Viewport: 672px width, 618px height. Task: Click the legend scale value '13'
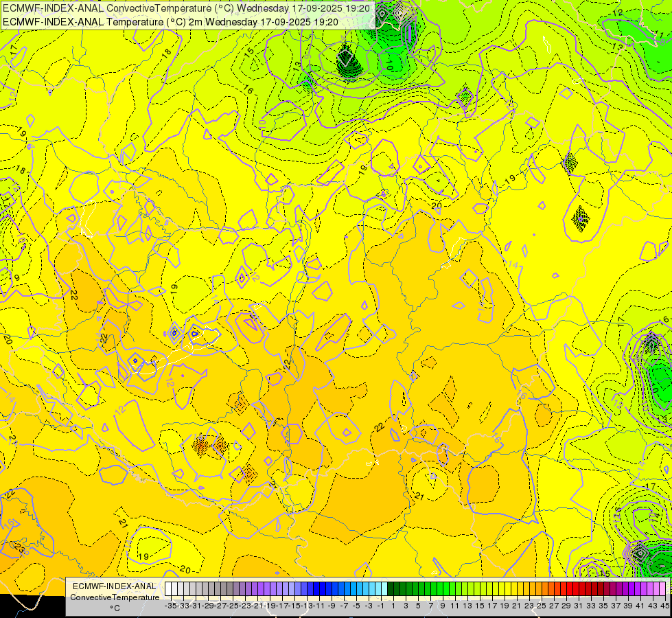pyautogui.click(x=467, y=606)
